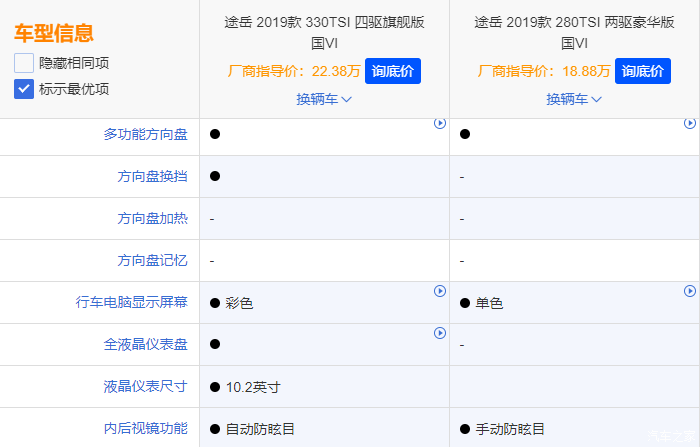Click the 多功能方向盘 row label
This screenshot has height=447, width=700.
click(146, 134)
